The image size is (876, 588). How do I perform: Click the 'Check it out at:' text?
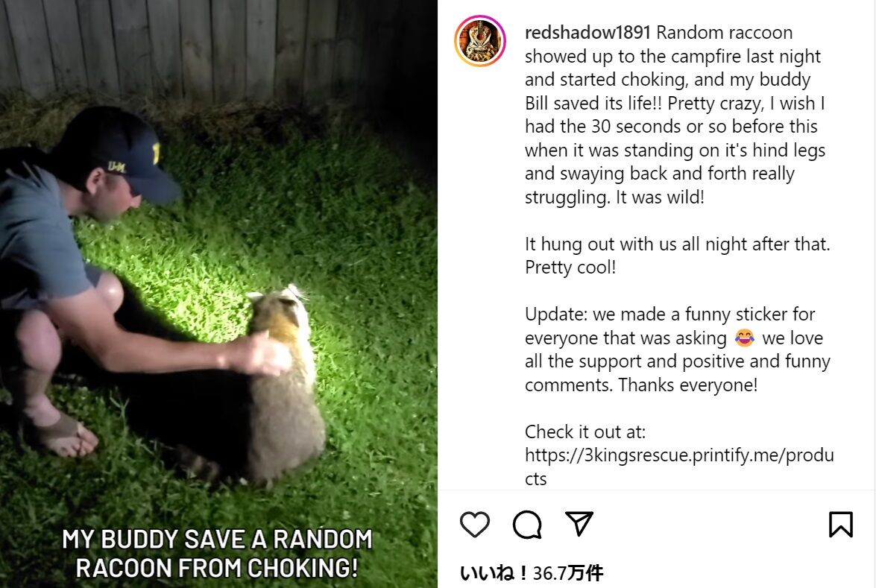585,431
